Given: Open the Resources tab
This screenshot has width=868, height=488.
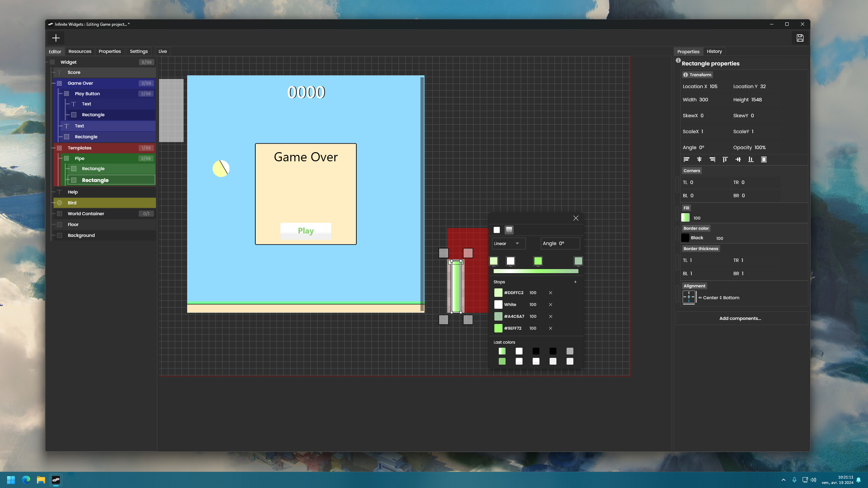Looking at the screenshot, I should point(80,51).
